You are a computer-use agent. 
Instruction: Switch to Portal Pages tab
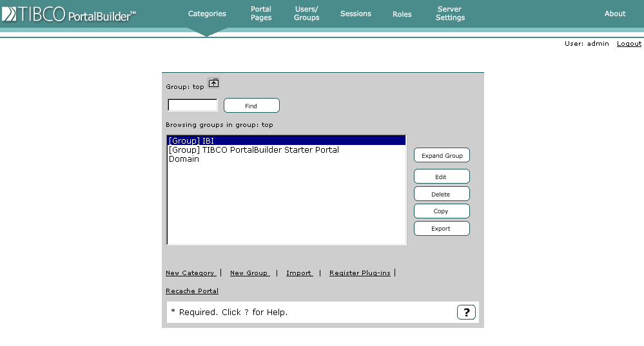[x=261, y=14]
